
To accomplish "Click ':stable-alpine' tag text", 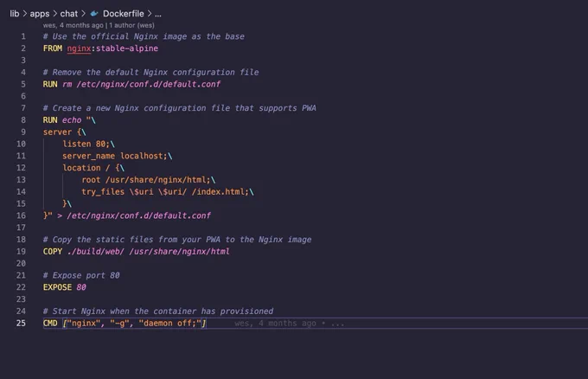I will [x=125, y=48].
